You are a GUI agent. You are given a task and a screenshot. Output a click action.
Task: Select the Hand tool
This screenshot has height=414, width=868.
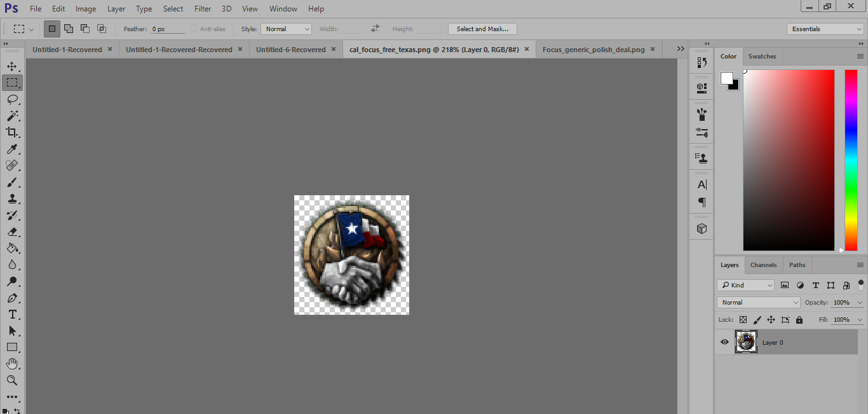pyautogui.click(x=12, y=364)
